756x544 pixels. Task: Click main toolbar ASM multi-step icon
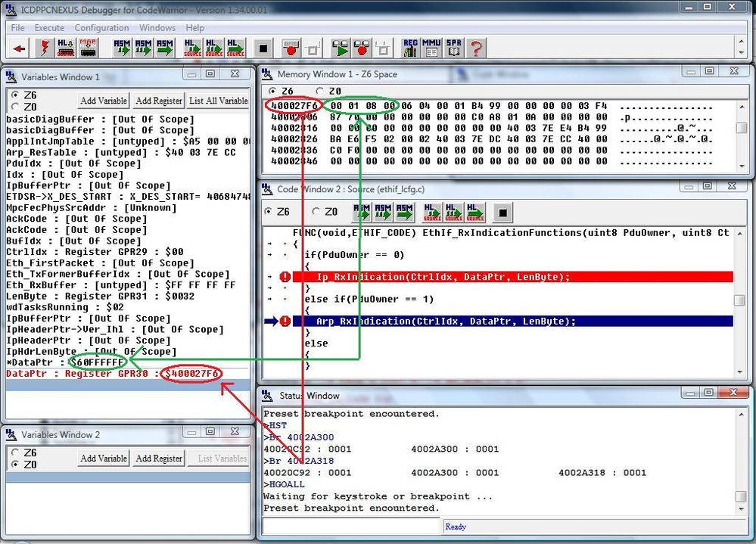(x=143, y=48)
